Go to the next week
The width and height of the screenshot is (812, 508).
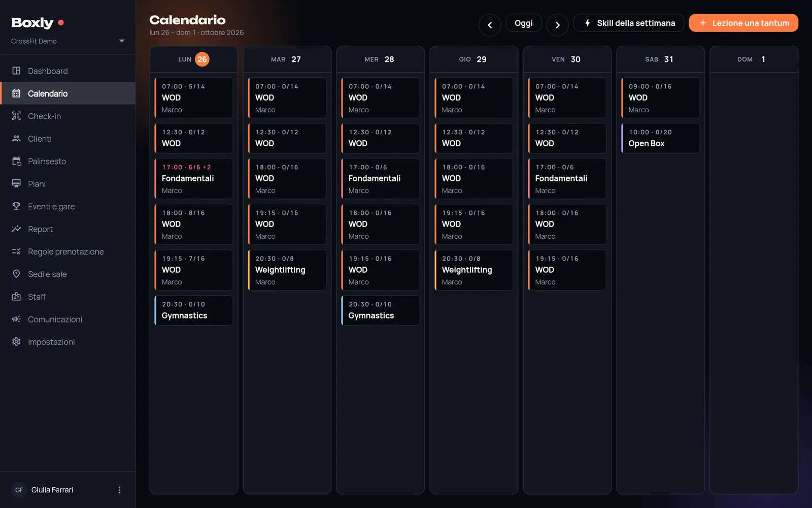(557, 25)
